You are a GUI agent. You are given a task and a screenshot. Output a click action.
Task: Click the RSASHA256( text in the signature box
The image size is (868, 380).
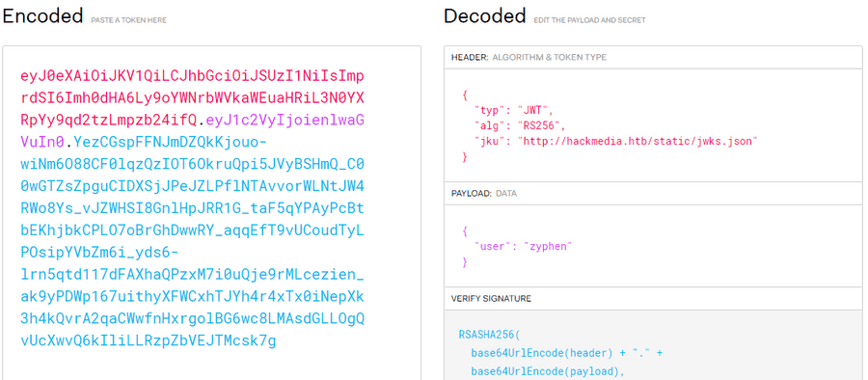coord(489,335)
